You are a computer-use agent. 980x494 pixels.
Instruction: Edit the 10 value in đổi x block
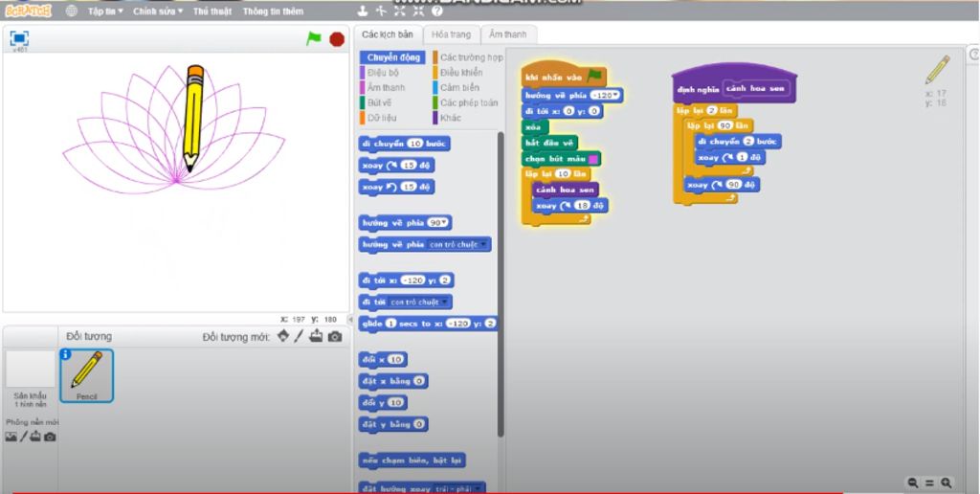[x=395, y=360]
